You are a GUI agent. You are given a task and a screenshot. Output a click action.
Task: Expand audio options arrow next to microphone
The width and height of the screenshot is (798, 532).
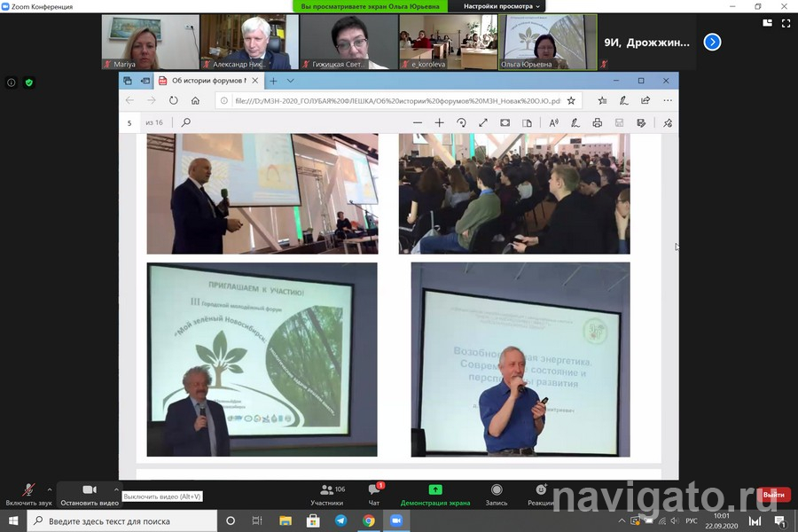click(x=50, y=489)
